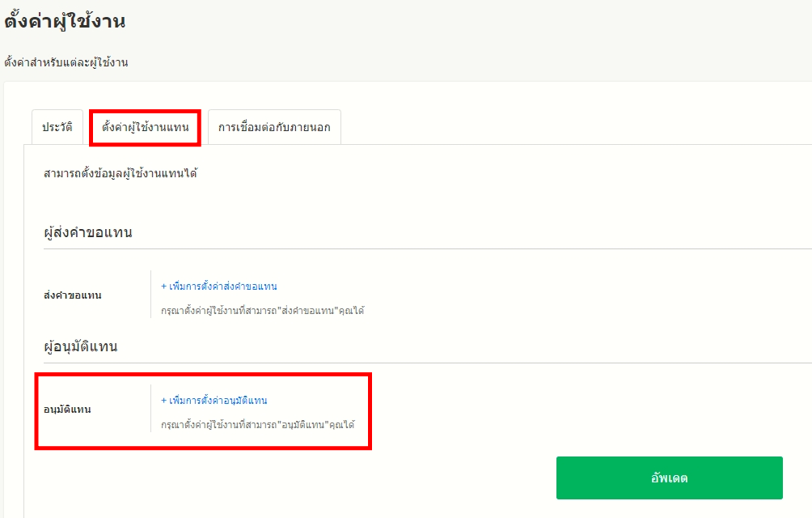
Task: Select the ผู้อนุมัติแทน section heading
Action: [81, 346]
